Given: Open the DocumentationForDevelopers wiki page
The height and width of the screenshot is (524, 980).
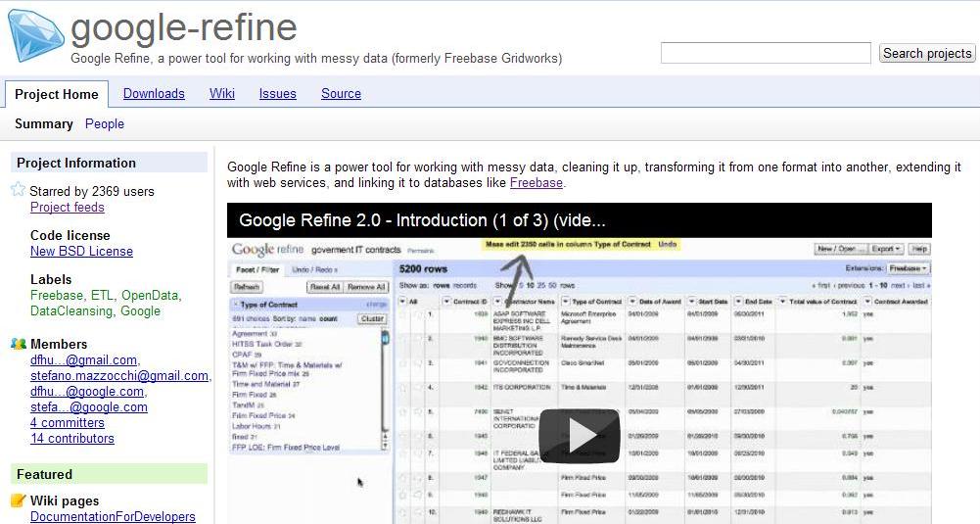Looking at the screenshot, I should (114, 516).
